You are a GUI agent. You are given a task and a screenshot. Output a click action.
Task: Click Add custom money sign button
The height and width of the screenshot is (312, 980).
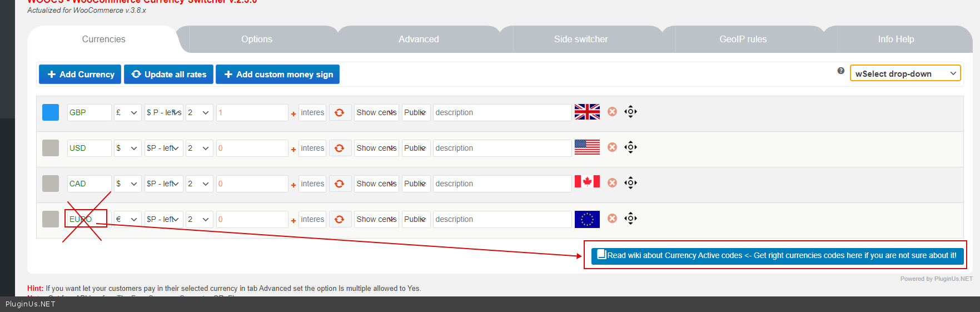pyautogui.click(x=277, y=74)
